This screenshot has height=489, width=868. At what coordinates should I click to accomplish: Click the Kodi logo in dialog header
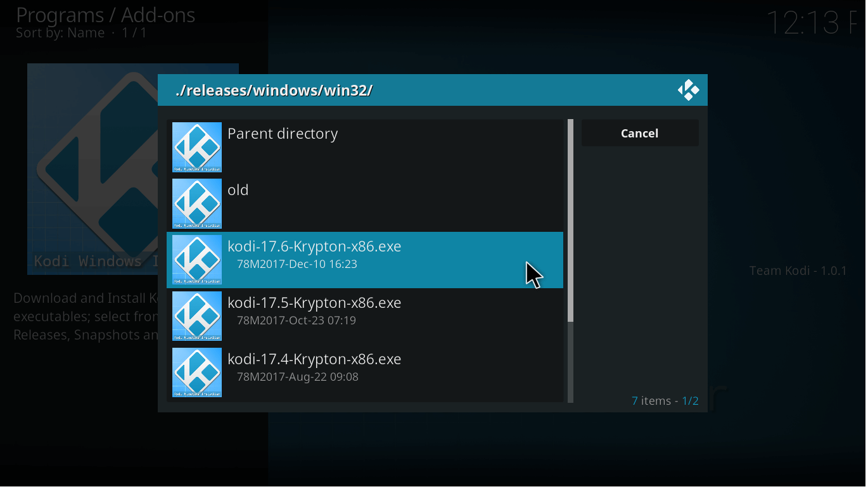pyautogui.click(x=688, y=90)
